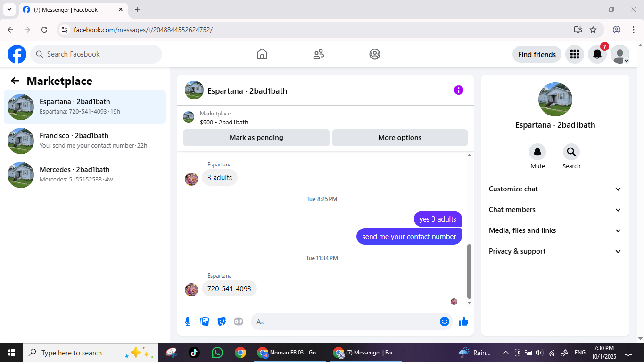Open the weather Rain widget in taskbar
This screenshot has width=644, height=362.
pos(475,353)
